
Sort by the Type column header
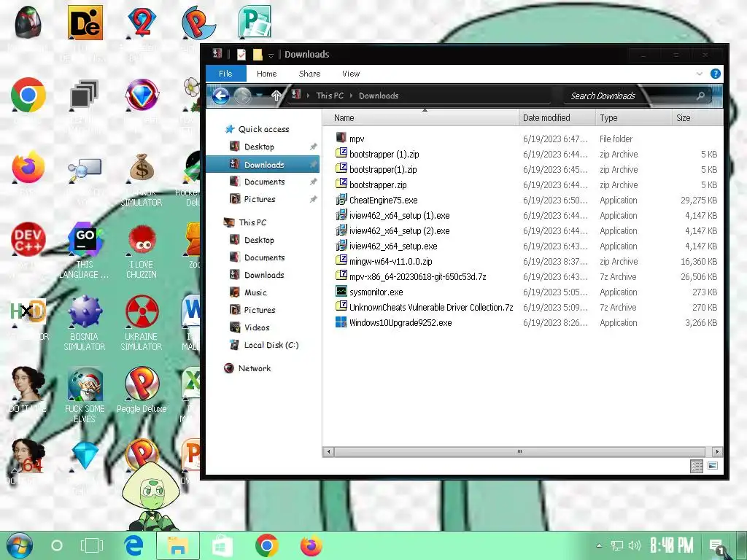(633, 117)
